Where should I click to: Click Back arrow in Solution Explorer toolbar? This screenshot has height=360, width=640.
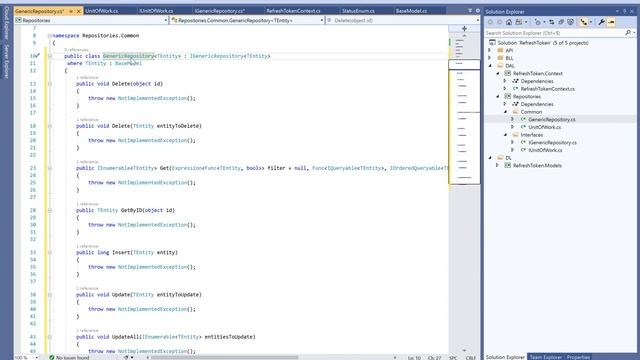(490, 22)
